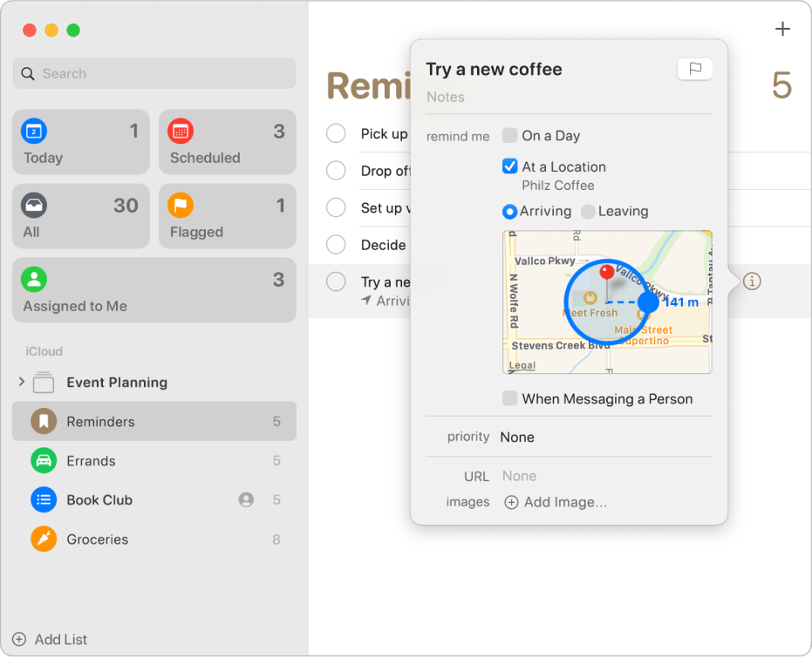
Task: Click the Legal link on the map
Action: [x=522, y=365]
